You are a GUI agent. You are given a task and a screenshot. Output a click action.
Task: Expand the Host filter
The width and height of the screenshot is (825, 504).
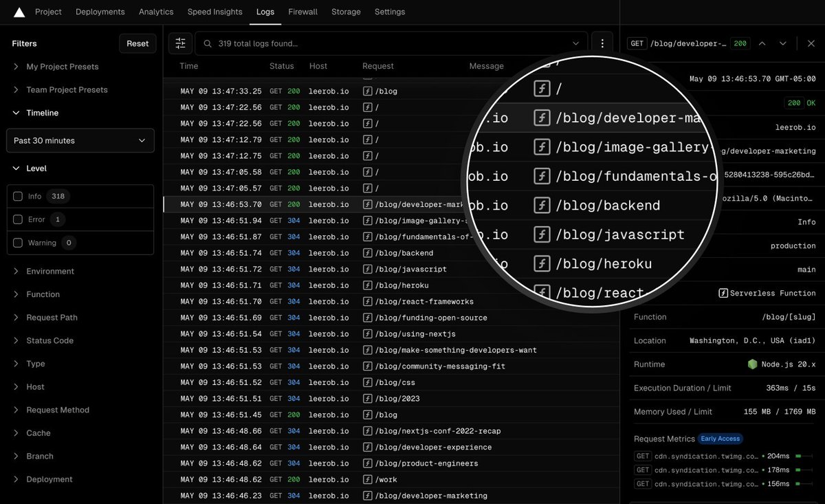pyautogui.click(x=28, y=387)
